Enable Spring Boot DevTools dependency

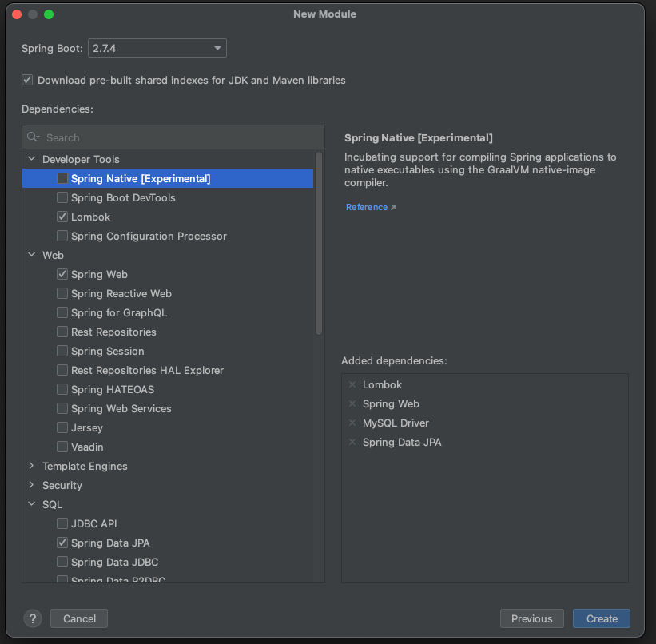[x=62, y=197]
